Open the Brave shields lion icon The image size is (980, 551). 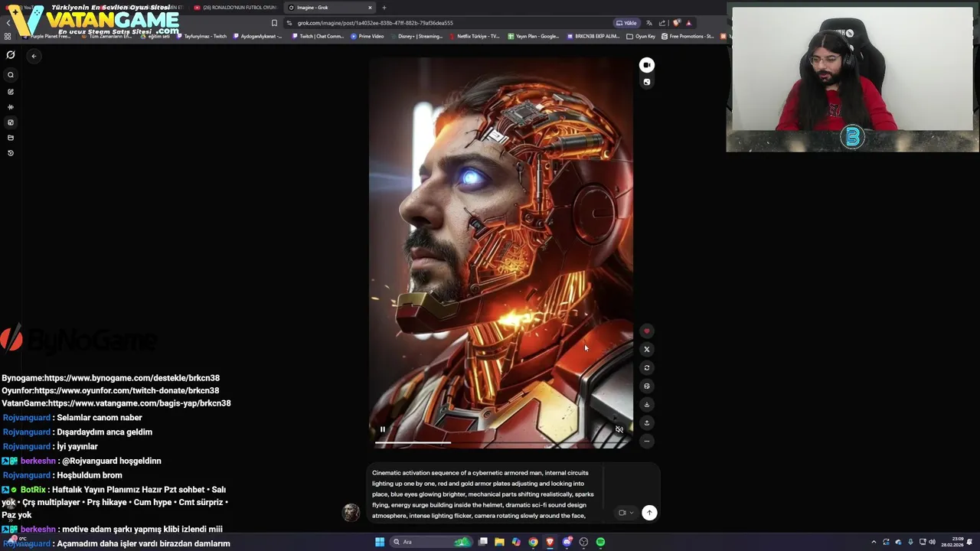[675, 23]
